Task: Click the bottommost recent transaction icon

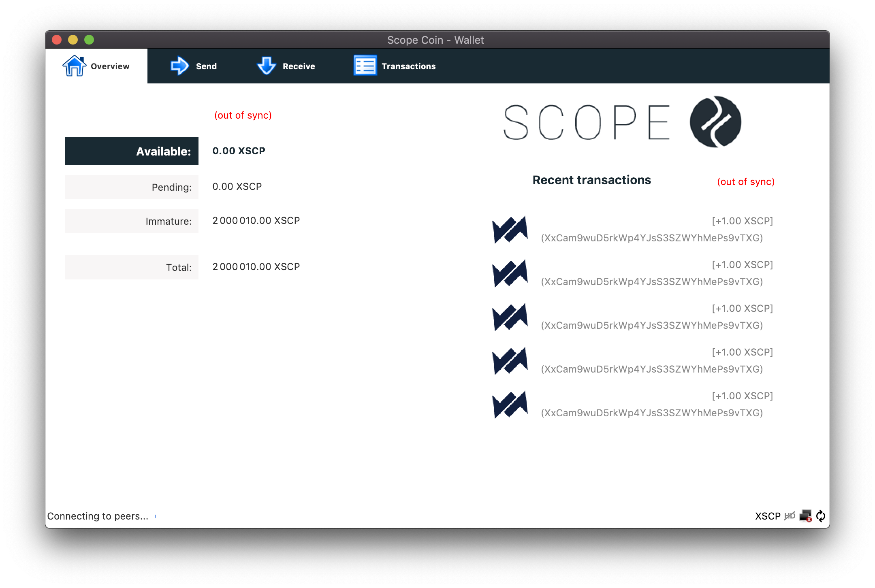Action: coord(510,404)
